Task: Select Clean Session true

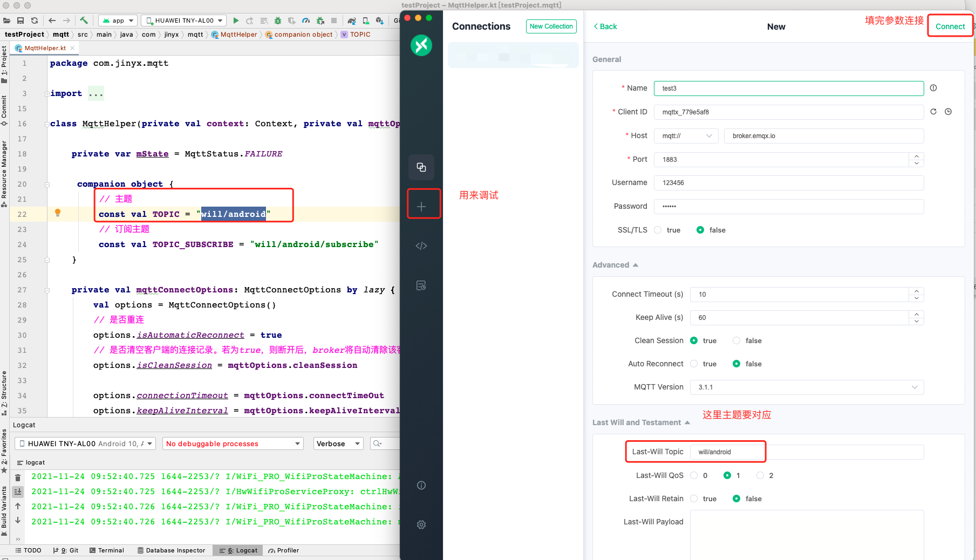Action: tap(694, 340)
